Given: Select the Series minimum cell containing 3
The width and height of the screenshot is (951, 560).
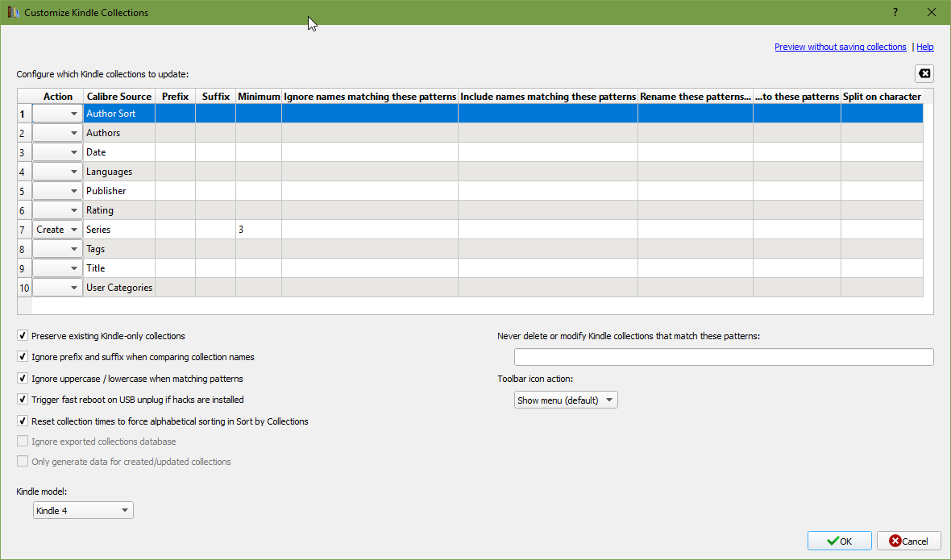Looking at the screenshot, I should point(259,230).
